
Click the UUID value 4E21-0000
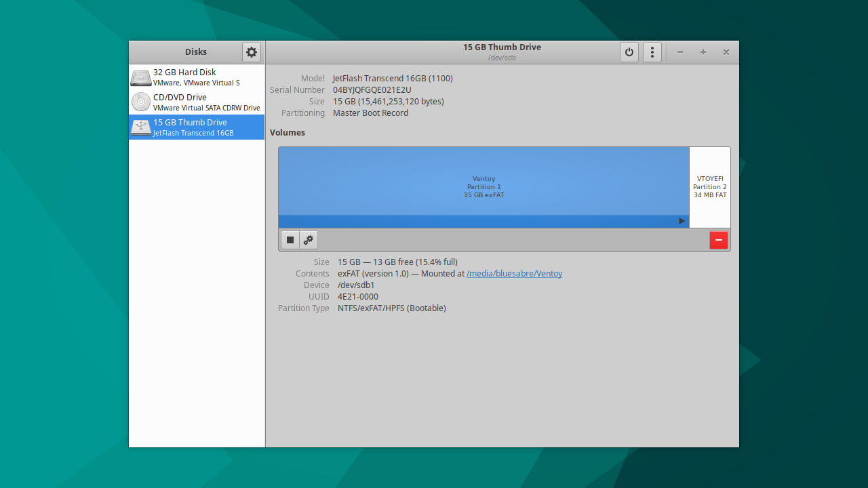click(x=357, y=296)
